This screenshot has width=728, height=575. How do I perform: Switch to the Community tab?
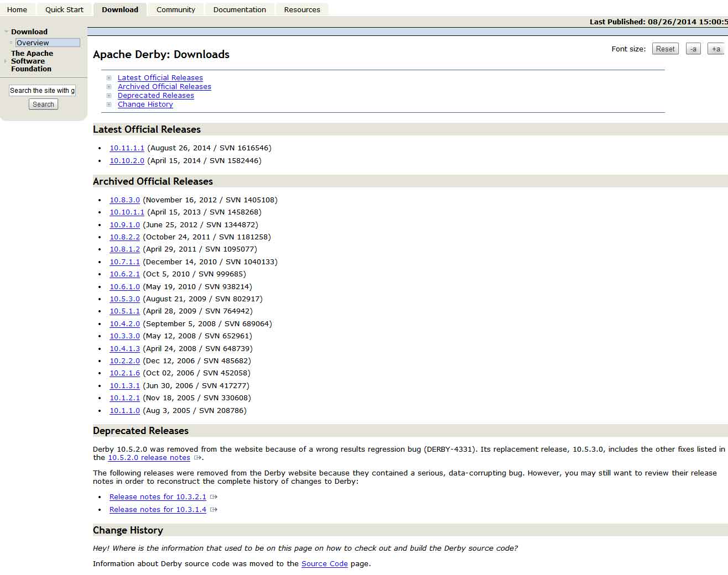pyautogui.click(x=175, y=9)
